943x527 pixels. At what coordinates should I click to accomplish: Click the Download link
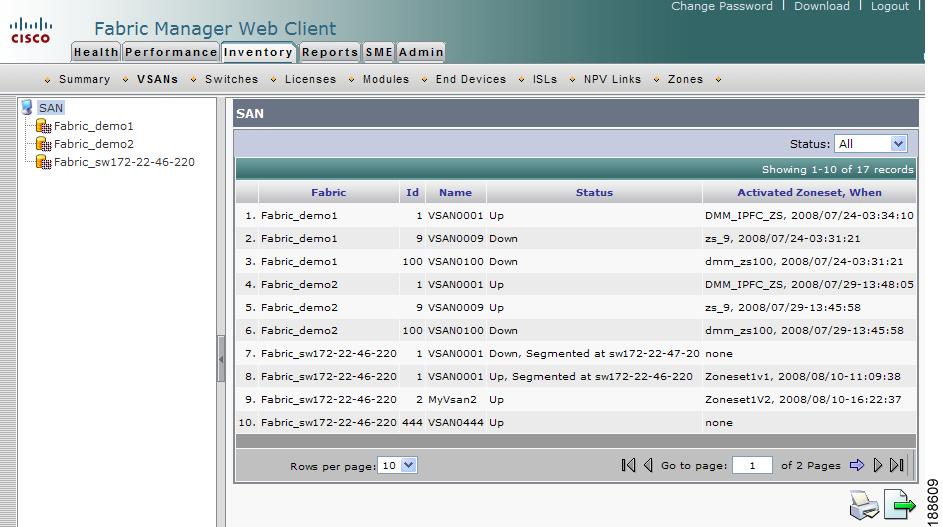(822, 6)
